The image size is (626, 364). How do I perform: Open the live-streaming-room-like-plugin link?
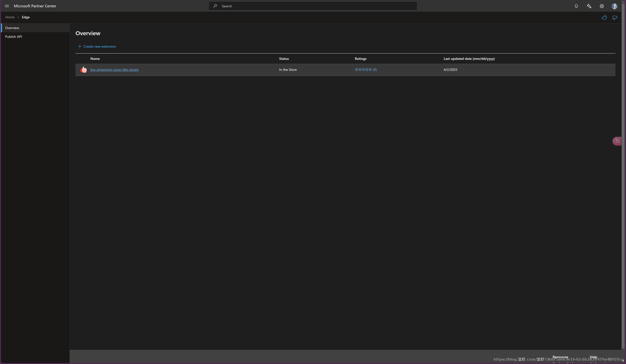click(114, 70)
